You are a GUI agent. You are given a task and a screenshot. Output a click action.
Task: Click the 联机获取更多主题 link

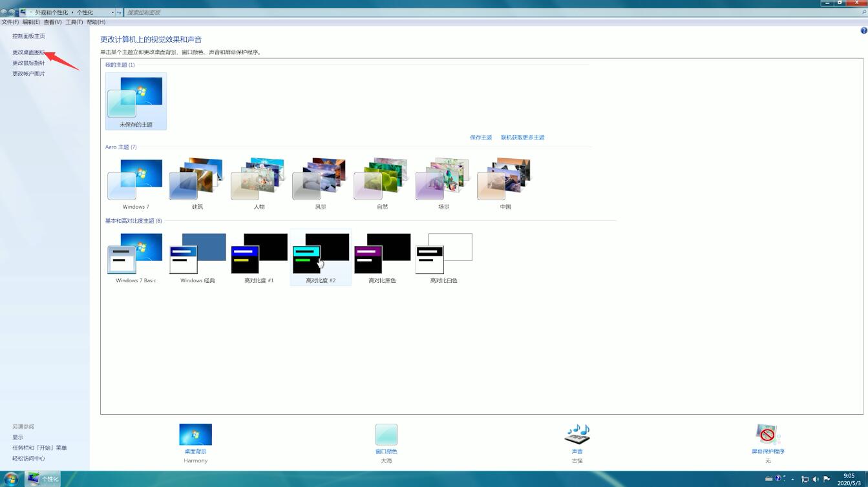[523, 138]
